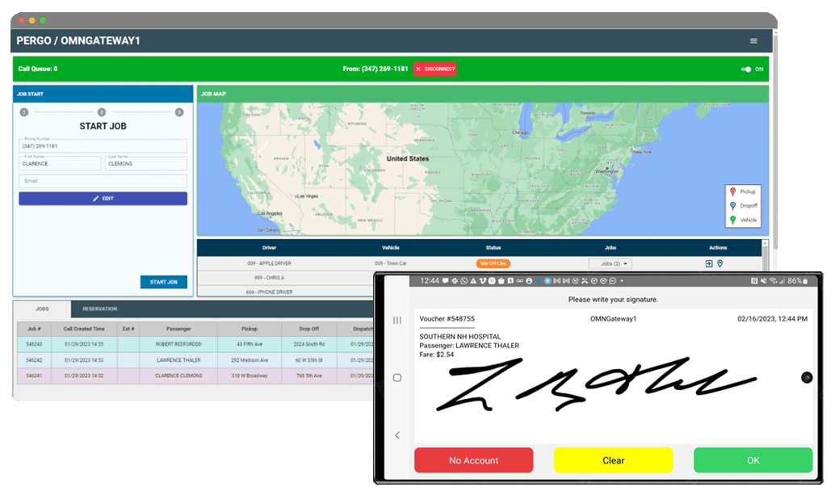
Task: Select driver row 666 - IPHONE DRIVER
Action: click(x=285, y=292)
